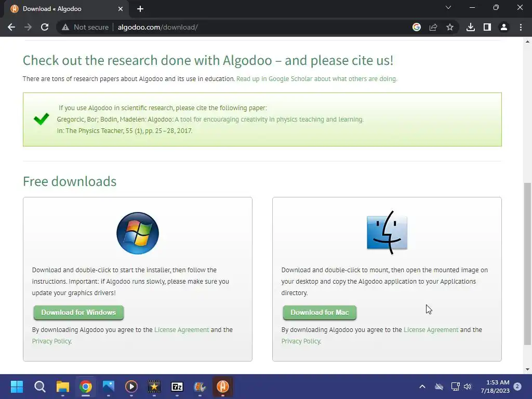Open taskbar Search
The image size is (532, 399).
click(x=39, y=387)
